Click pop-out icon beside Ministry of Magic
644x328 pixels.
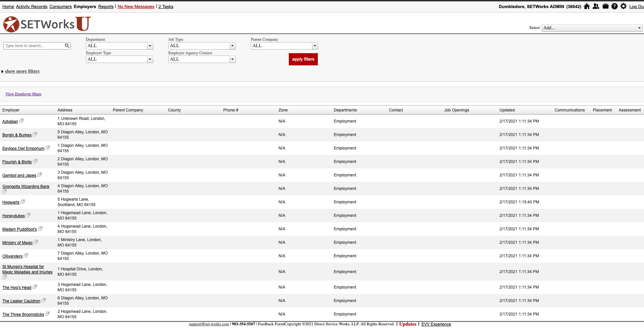point(36,242)
